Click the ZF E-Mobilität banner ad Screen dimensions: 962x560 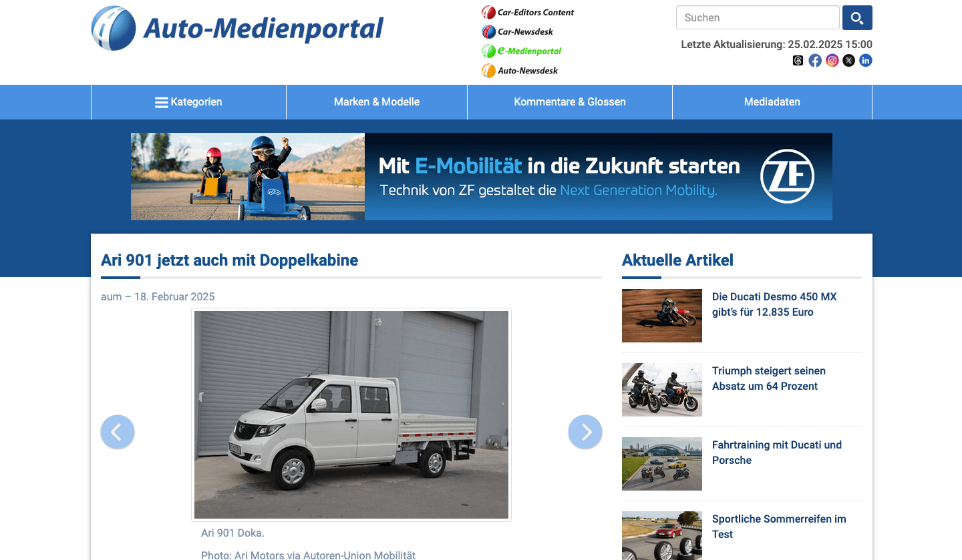(481, 177)
